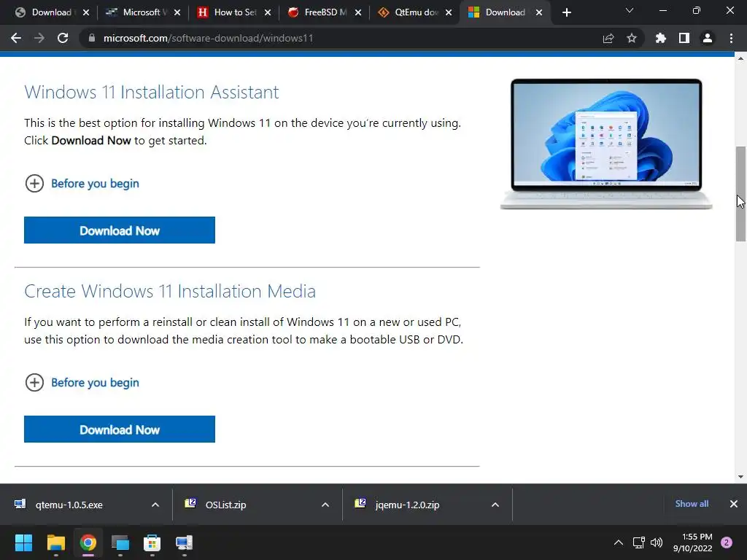Open clock showing 1:55 PM

pos(693,542)
